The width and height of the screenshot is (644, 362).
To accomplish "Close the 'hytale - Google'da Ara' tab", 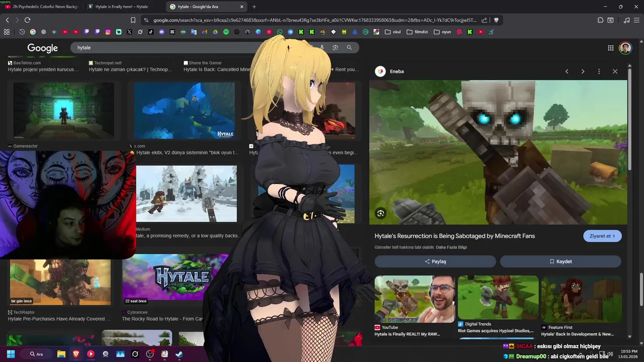I will click(242, 7).
